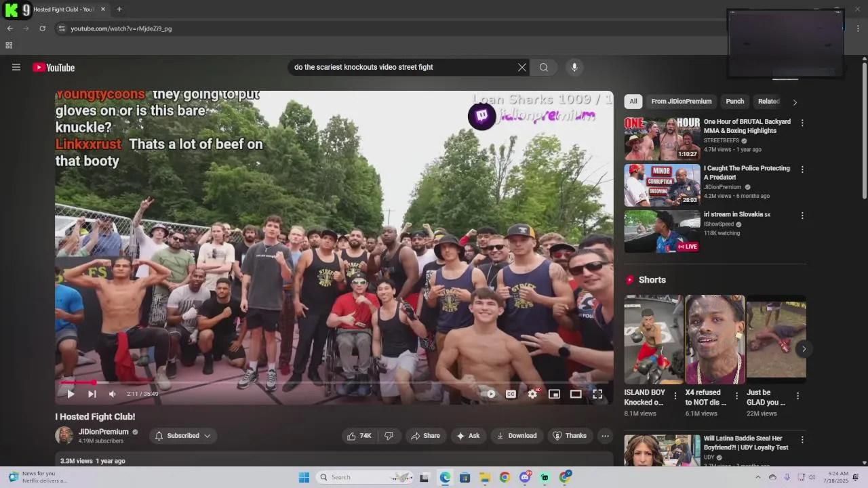
Task: Mute the video volume
Action: click(x=113, y=394)
